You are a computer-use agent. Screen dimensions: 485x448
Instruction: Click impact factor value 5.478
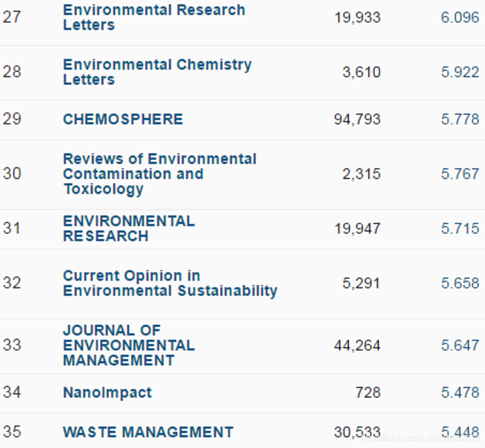point(460,393)
